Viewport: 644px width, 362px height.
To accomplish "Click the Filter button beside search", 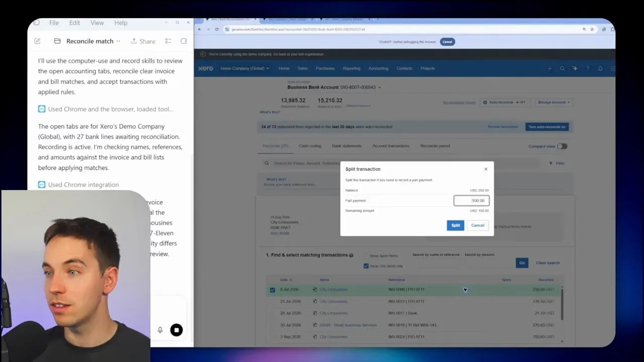I will coord(557,163).
